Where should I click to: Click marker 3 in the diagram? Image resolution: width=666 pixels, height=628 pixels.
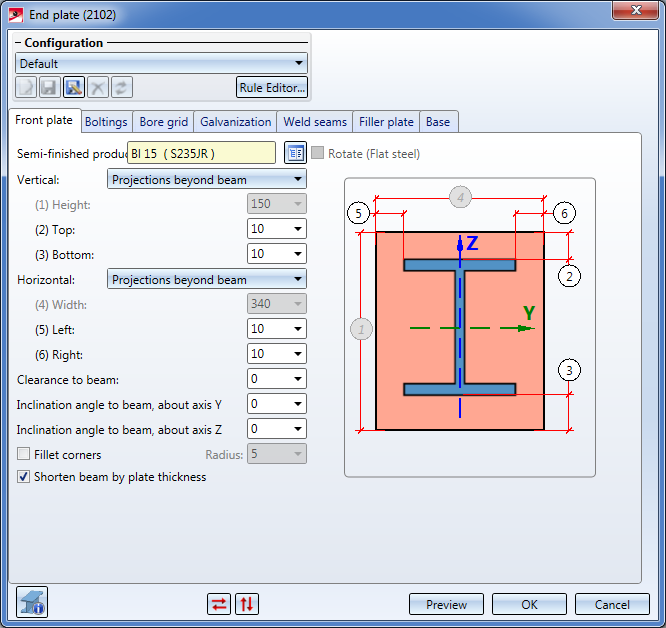pos(569,370)
